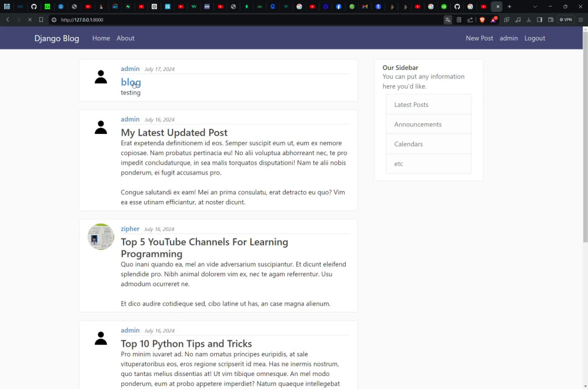Go back using the browser back arrow
This screenshot has width=588, height=389.
8,19
